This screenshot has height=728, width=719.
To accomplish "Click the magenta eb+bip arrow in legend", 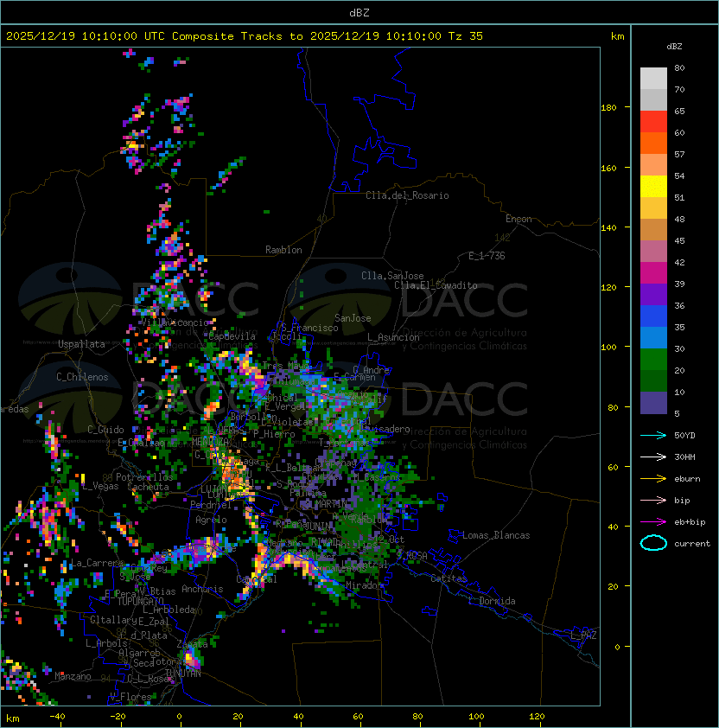I will pos(653,522).
